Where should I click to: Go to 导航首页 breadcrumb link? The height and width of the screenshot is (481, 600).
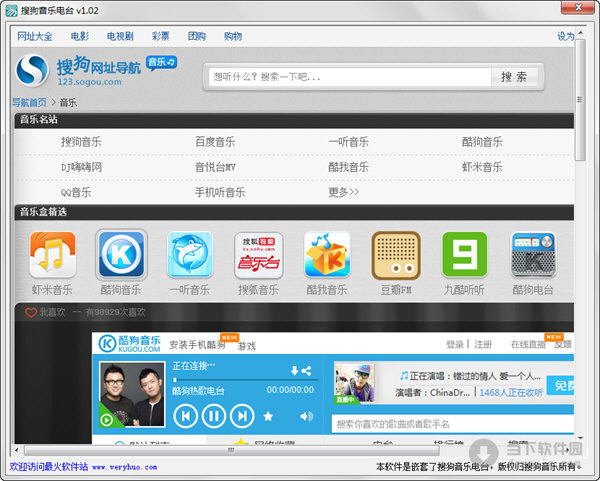(x=29, y=103)
